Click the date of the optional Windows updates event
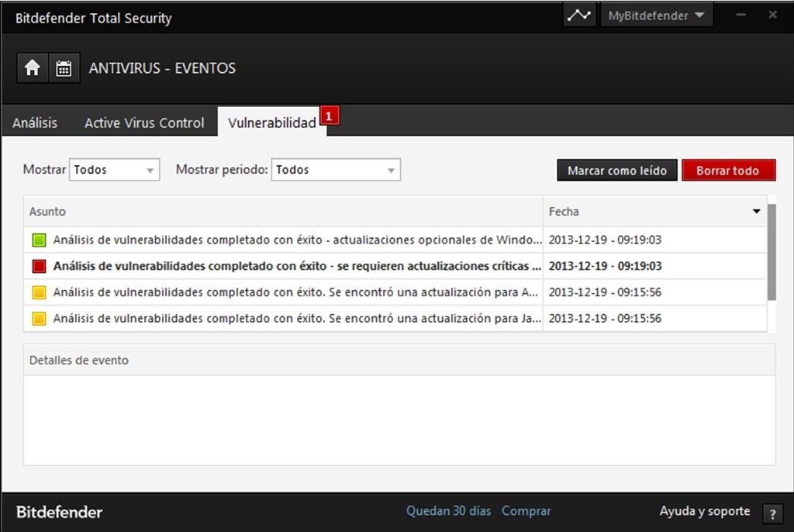Image resolution: width=794 pixels, height=532 pixels. click(605, 240)
